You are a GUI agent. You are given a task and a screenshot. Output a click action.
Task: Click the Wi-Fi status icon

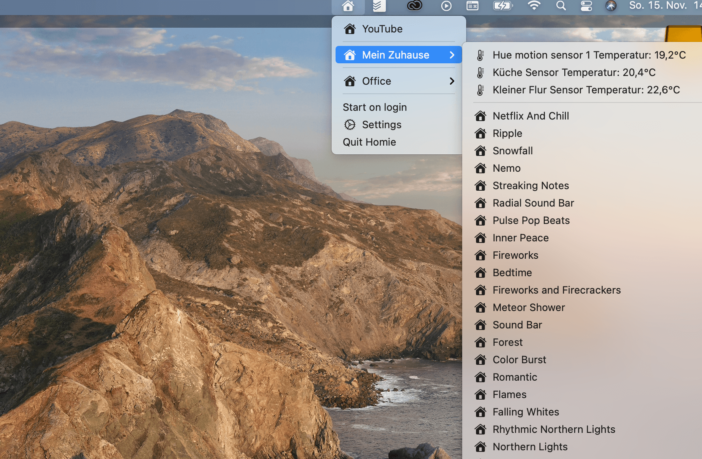pyautogui.click(x=534, y=6)
